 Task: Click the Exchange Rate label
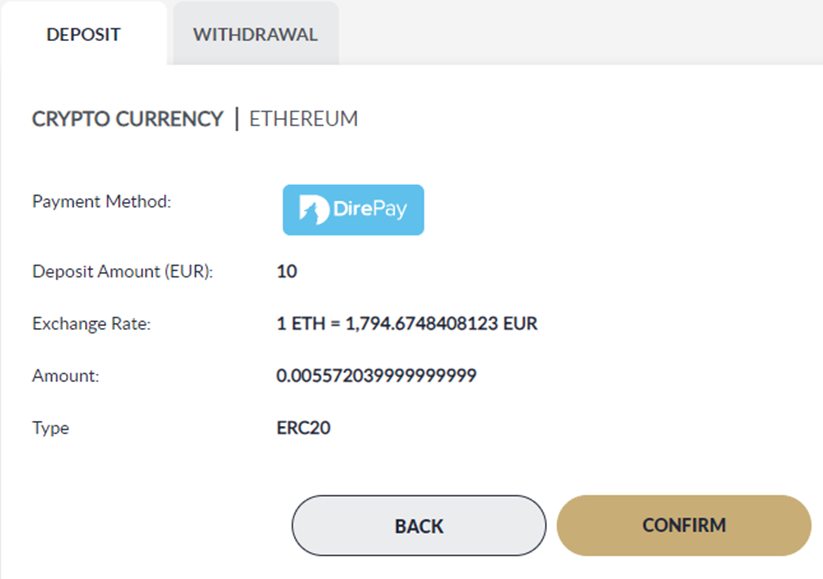coord(91,324)
